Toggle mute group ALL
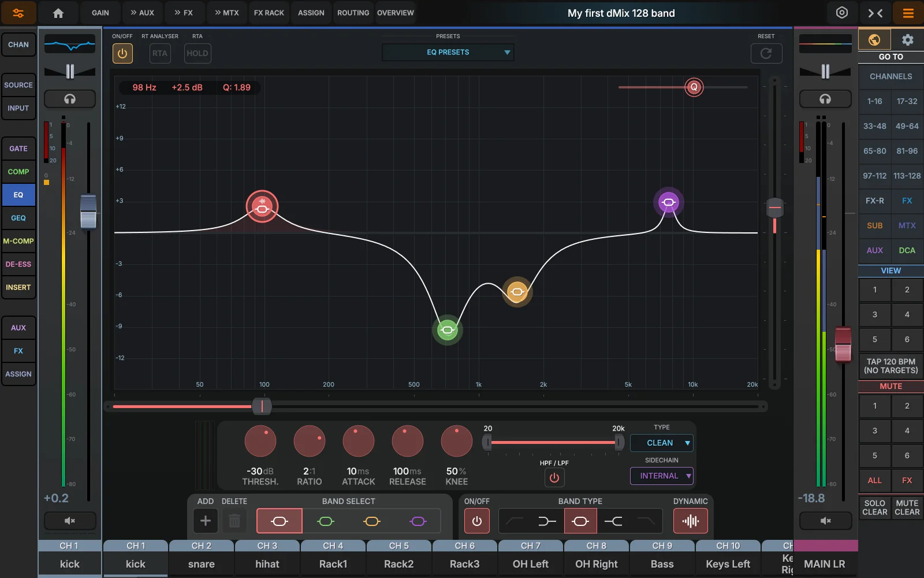The width and height of the screenshot is (924, 578). tap(874, 480)
